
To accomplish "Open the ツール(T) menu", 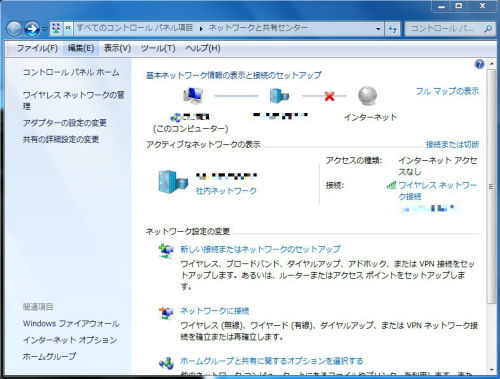I will (158, 48).
